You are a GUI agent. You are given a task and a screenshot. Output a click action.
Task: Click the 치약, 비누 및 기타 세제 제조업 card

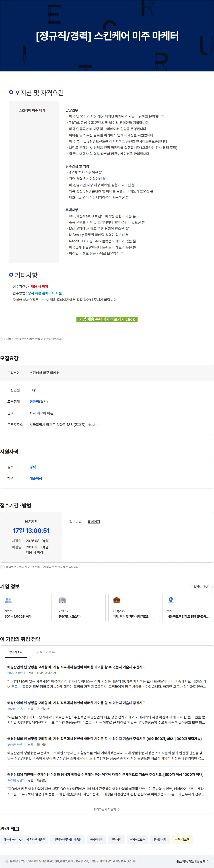(134, 607)
